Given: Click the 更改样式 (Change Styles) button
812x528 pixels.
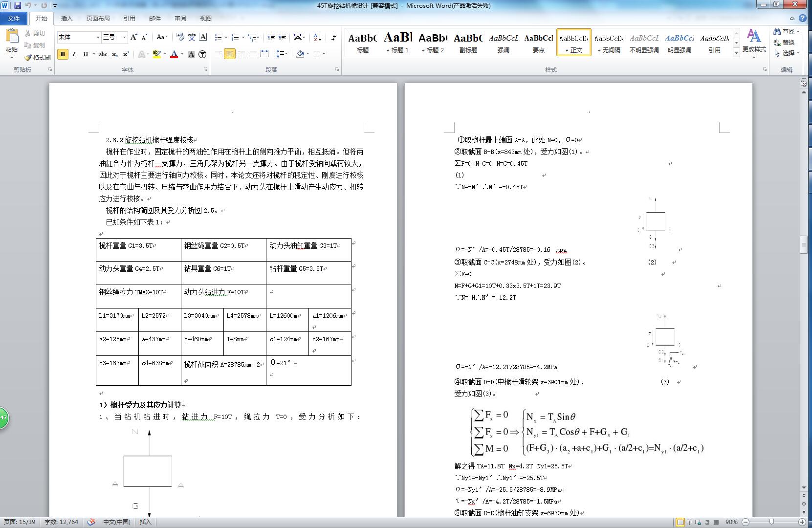Looking at the screenshot, I should tap(754, 43).
